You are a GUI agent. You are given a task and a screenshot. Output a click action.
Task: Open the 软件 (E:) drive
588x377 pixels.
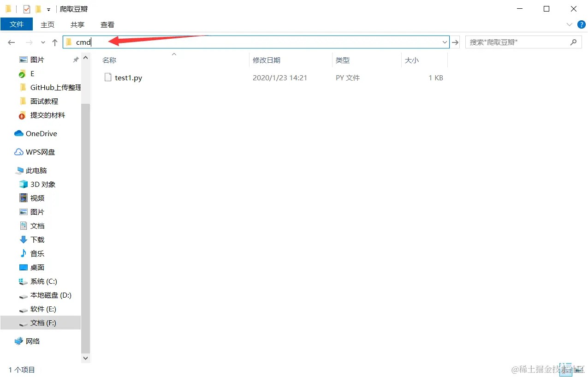[x=43, y=309]
